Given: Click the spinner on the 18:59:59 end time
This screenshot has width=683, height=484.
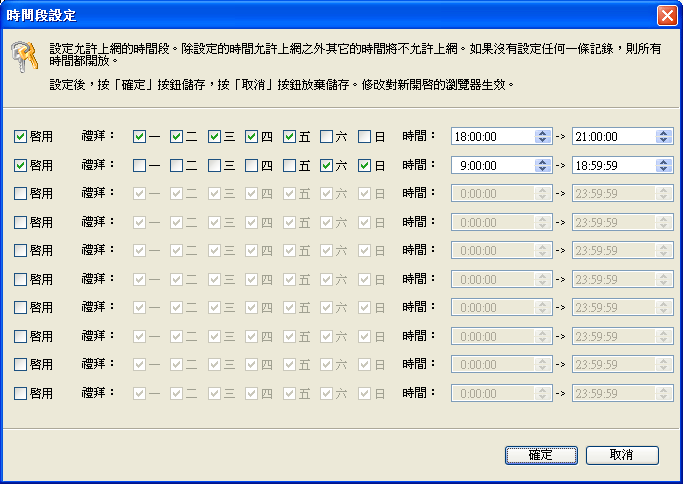Looking at the screenshot, I should click(663, 165).
